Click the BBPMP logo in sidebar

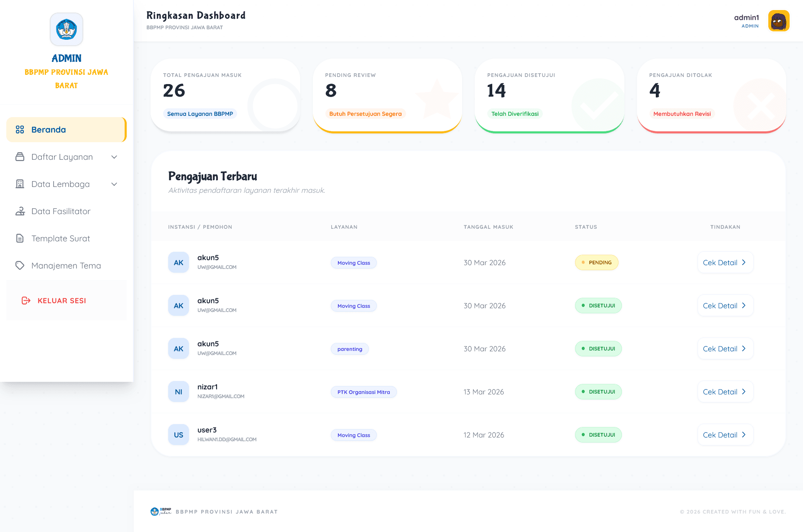[x=66, y=29]
